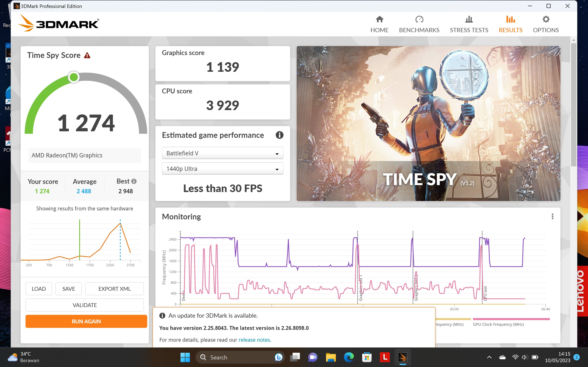588x367 pixels.
Task: Select the 3DMark icon in the taskbar
Action: (x=403, y=357)
